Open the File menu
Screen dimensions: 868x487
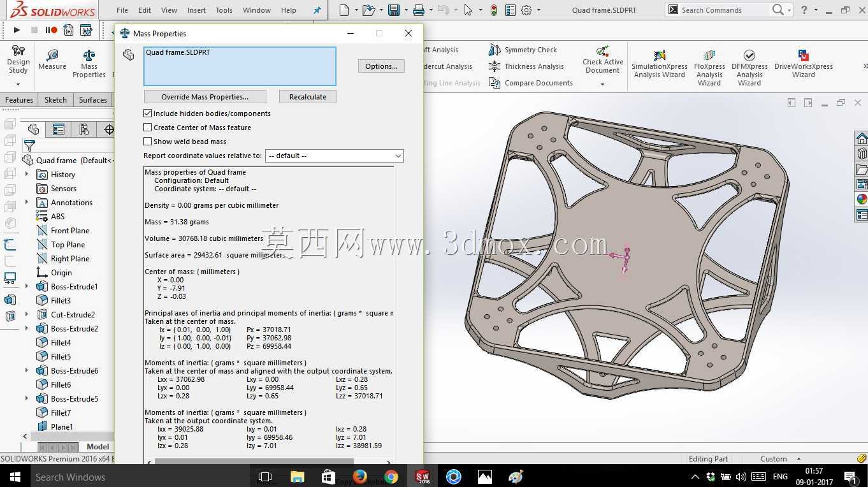[122, 10]
